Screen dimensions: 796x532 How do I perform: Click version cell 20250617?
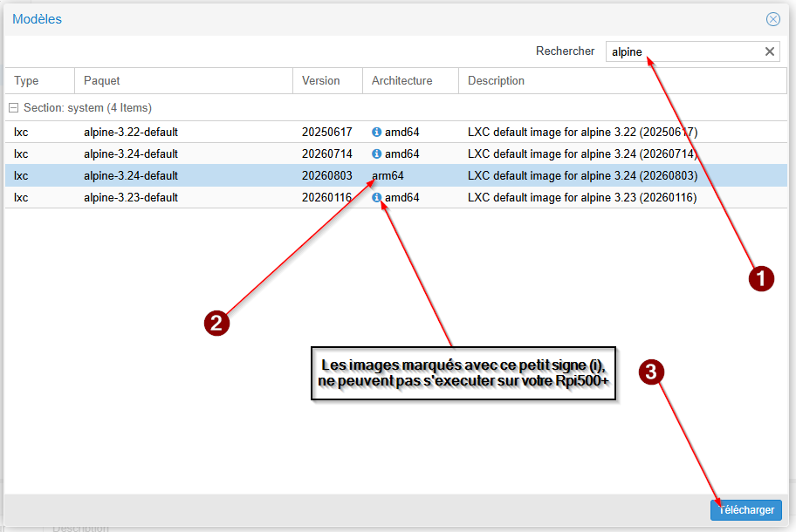pyautogui.click(x=327, y=132)
